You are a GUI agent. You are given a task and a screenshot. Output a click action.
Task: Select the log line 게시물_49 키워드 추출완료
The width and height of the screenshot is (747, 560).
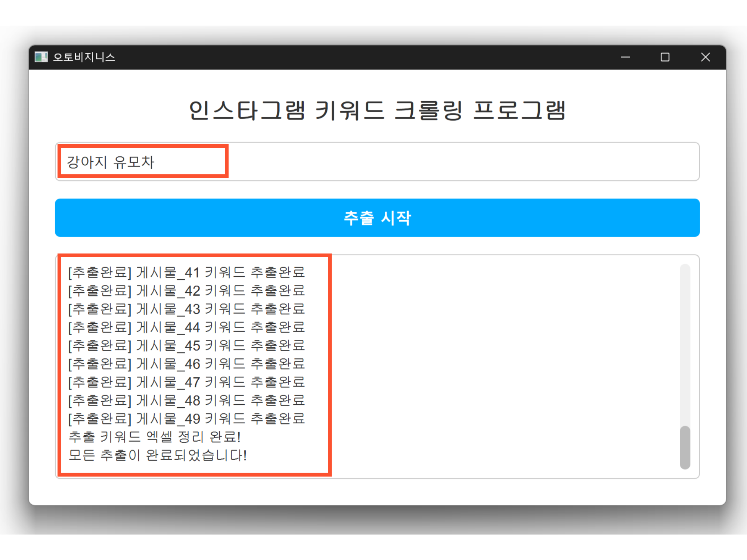pos(187,419)
